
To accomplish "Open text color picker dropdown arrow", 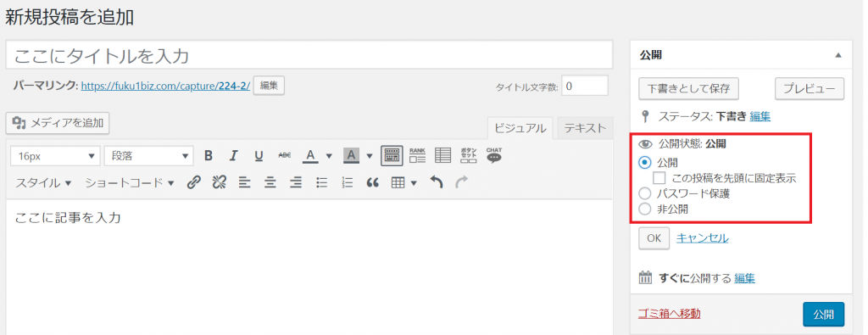I will click(x=329, y=155).
